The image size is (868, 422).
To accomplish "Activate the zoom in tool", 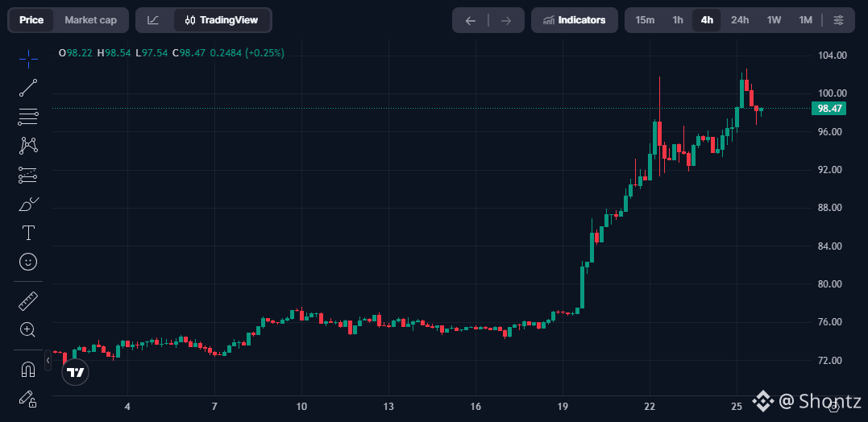I will [x=28, y=330].
